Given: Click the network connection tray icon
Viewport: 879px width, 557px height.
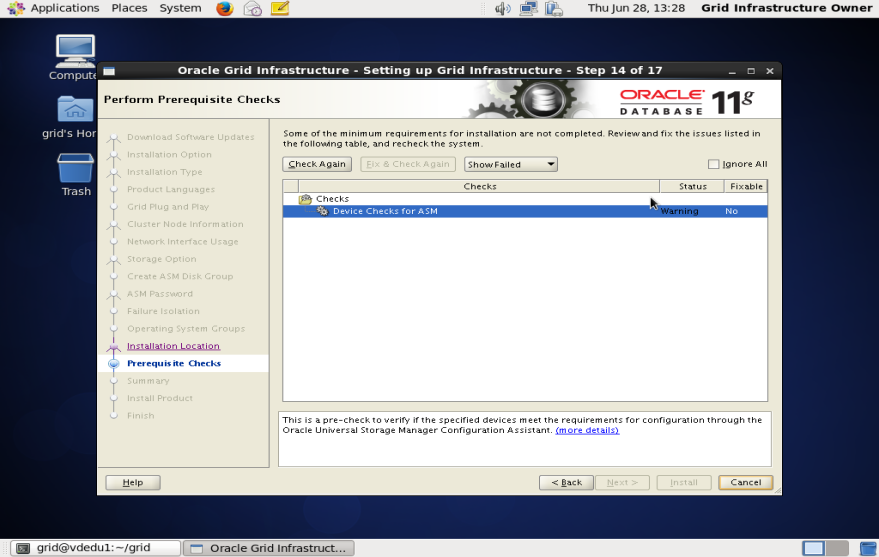Looking at the screenshot, I should click(x=528, y=8).
